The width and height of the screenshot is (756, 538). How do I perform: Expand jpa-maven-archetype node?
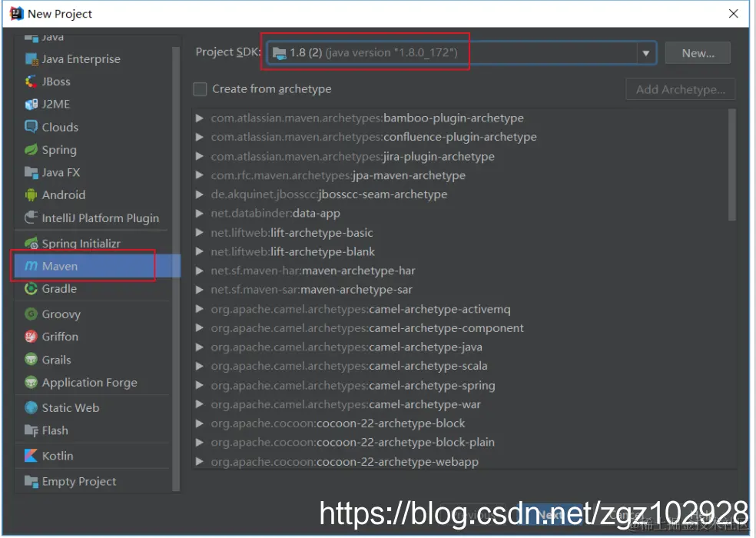point(199,175)
